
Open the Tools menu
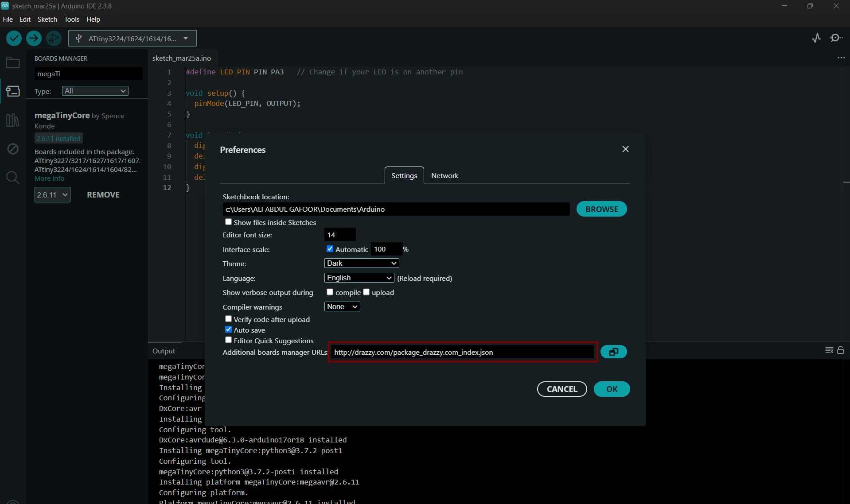tap(72, 19)
